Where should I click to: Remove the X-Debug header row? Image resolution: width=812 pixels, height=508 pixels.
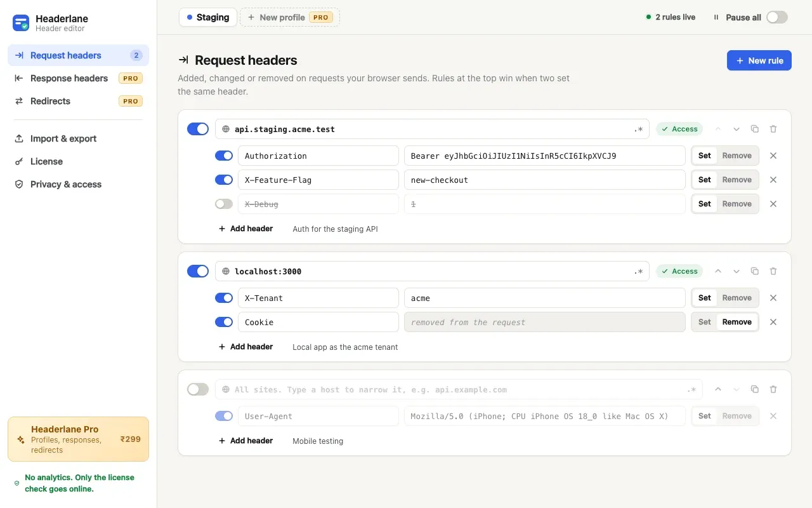(x=773, y=204)
